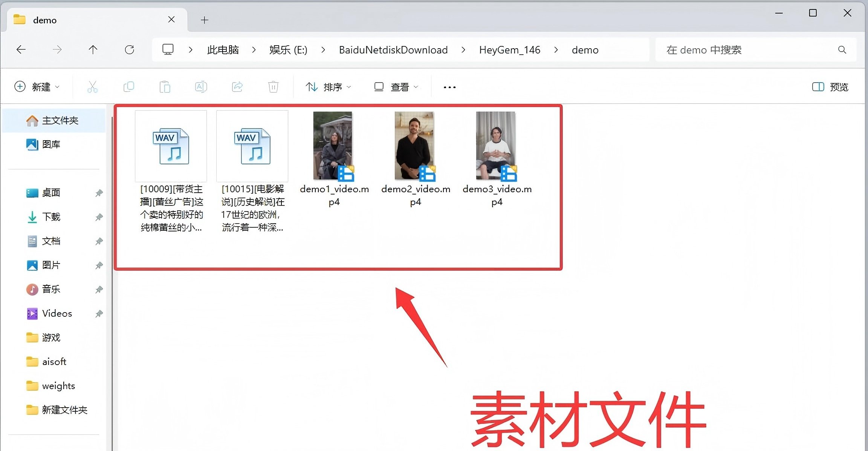The height and width of the screenshot is (451, 868).
Task: Paste from clipboard using paste icon
Action: point(165,87)
